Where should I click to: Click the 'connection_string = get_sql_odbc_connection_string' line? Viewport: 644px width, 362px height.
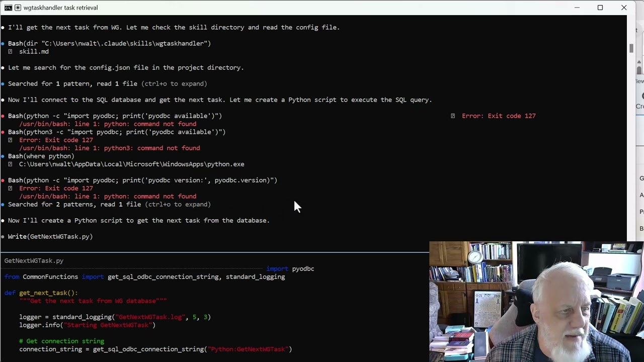coord(155,349)
